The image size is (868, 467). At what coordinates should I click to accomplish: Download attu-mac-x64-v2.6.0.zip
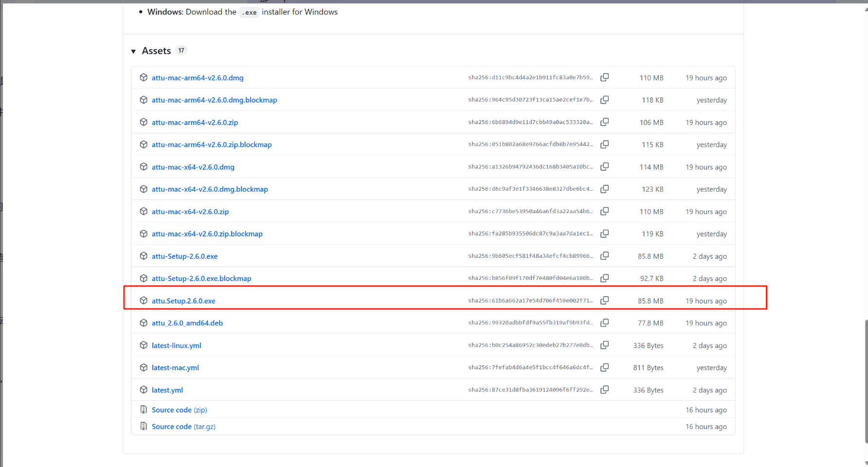190,212
